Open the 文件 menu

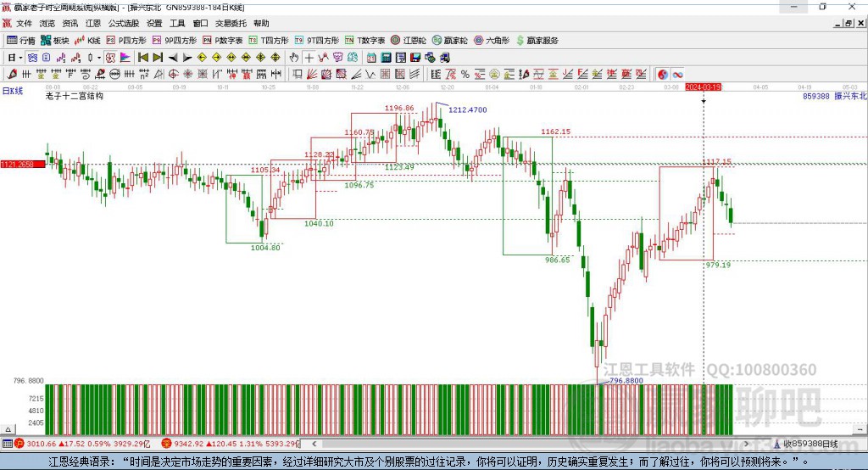tap(24, 23)
